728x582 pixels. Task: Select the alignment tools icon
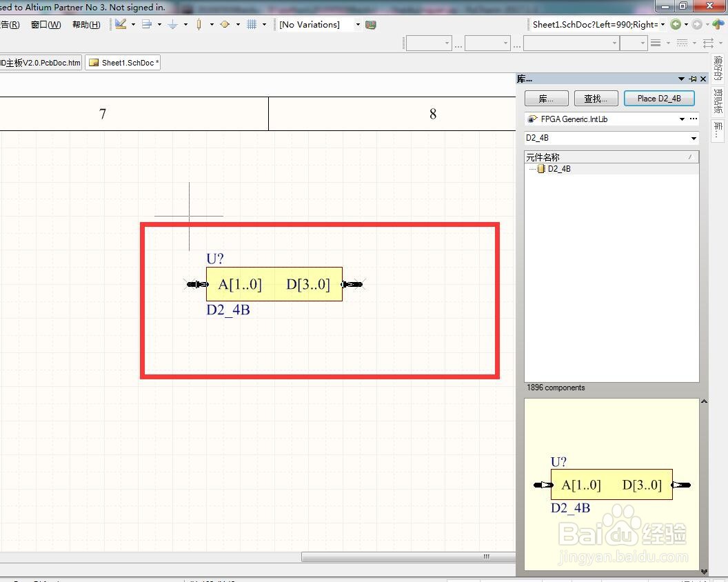(147, 24)
